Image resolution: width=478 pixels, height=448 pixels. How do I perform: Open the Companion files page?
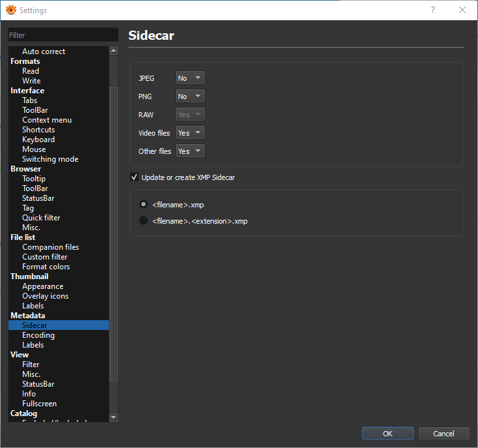(x=51, y=247)
